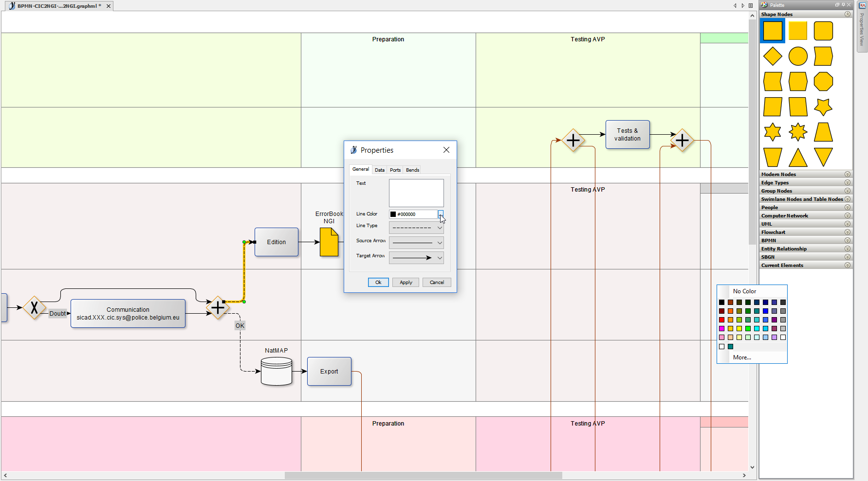Select the X gateway before Doubt

pos(35,307)
